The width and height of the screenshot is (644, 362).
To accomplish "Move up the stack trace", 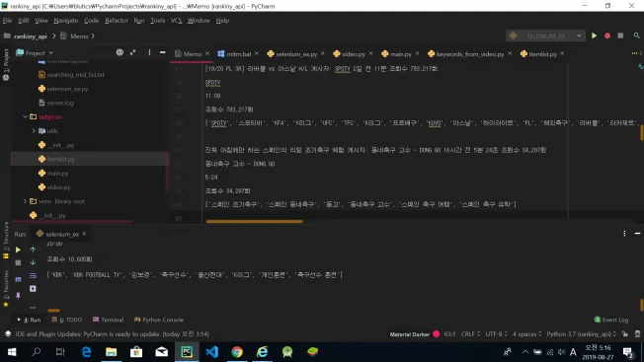I will click(33, 250).
